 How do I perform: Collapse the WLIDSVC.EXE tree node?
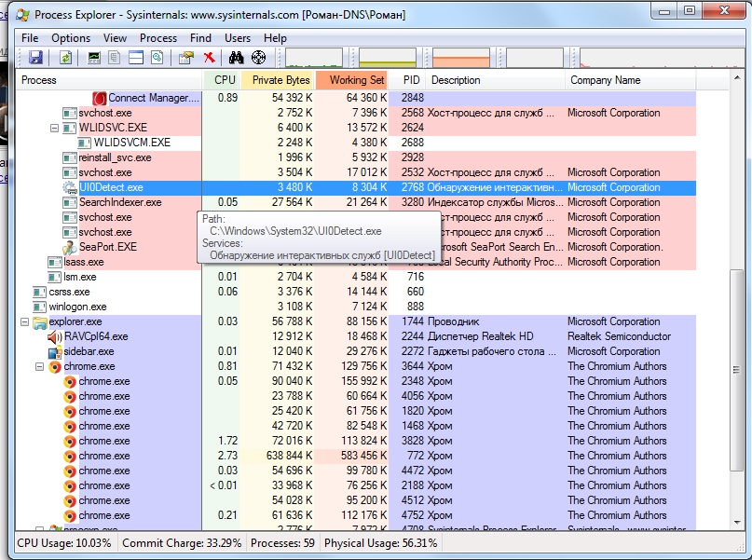click(x=55, y=128)
